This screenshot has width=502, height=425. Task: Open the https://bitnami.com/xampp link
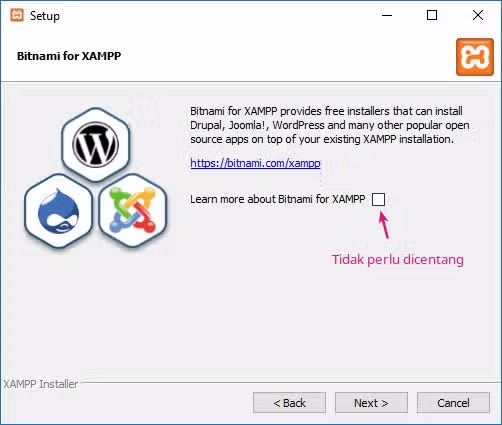[x=255, y=163]
